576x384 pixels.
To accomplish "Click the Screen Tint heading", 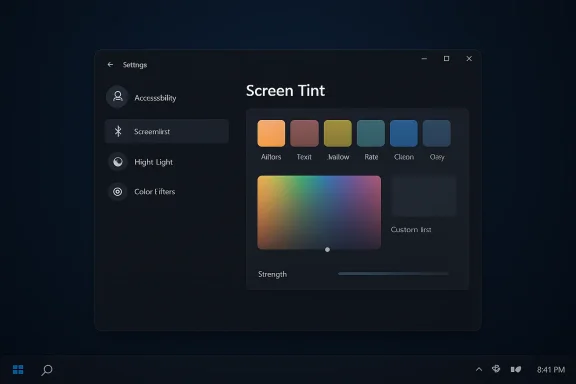I will [x=285, y=91].
